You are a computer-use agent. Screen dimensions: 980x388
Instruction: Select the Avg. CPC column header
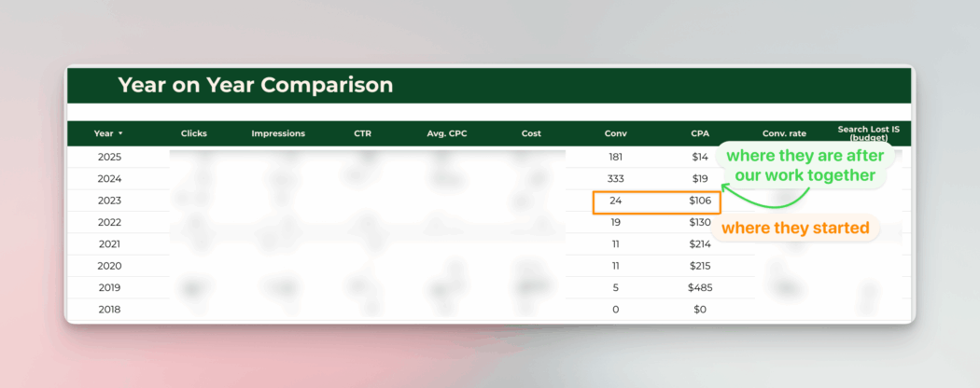click(x=447, y=133)
